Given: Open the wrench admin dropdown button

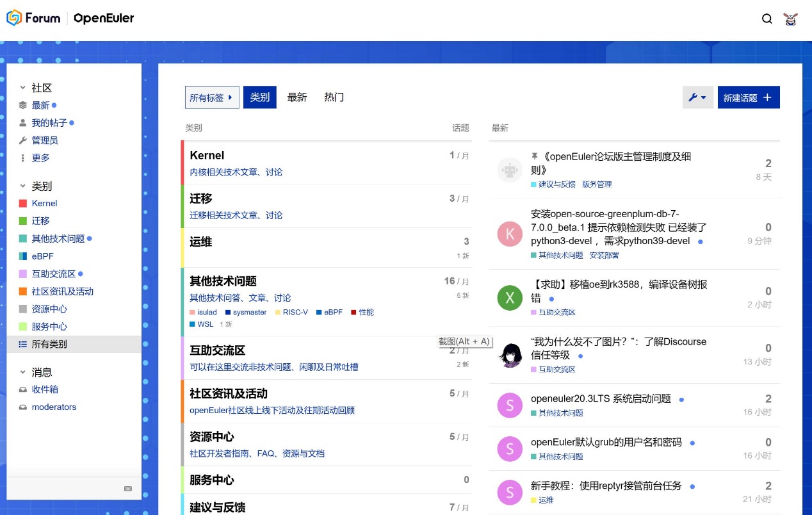Looking at the screenshot, I should click(697, 97).
